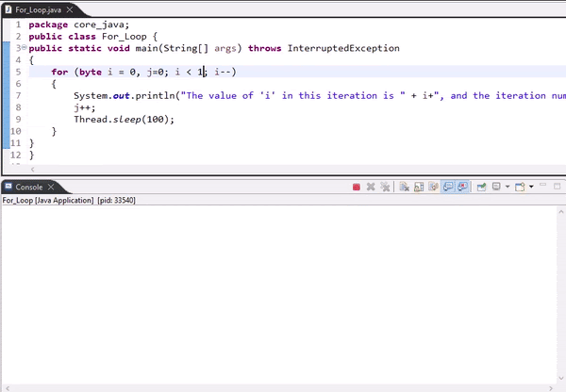The width and height of the screenshot is (566, 392).
Task: Click 'main(String[]' on line 3
Action: [172, 48]
